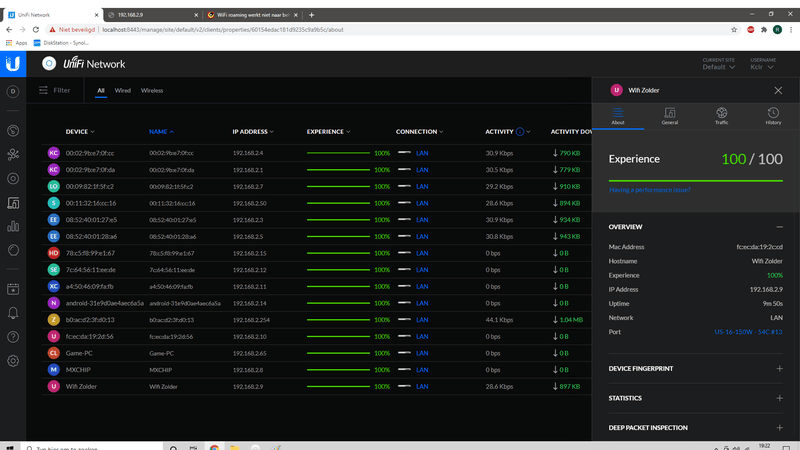Open the DiskStation bookmark
This screenshot has height=450, width=800.
[x=61, y=43]
